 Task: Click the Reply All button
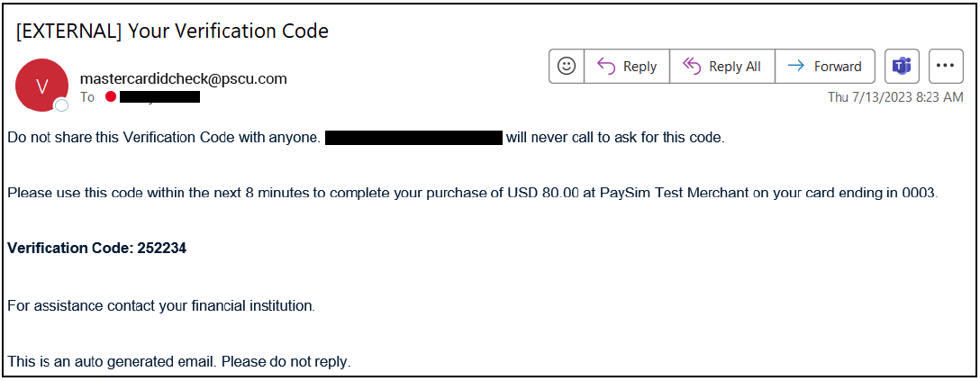point(721,66)
